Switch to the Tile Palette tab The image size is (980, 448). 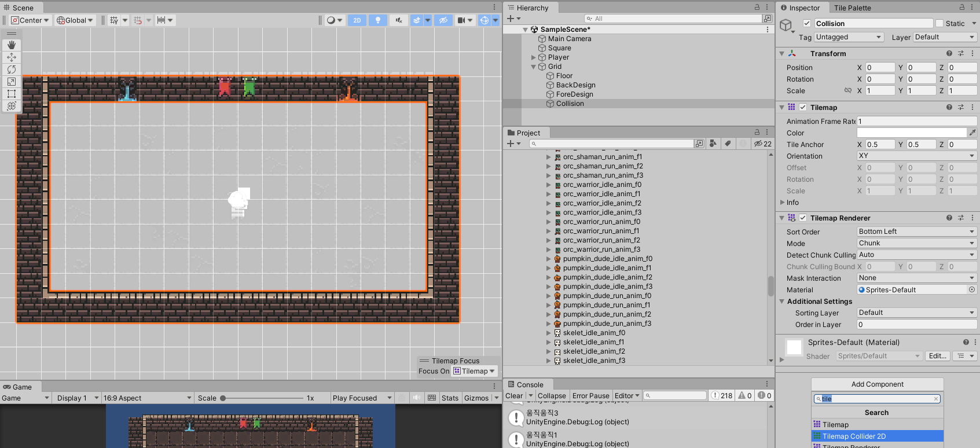[x=852, y=8]
